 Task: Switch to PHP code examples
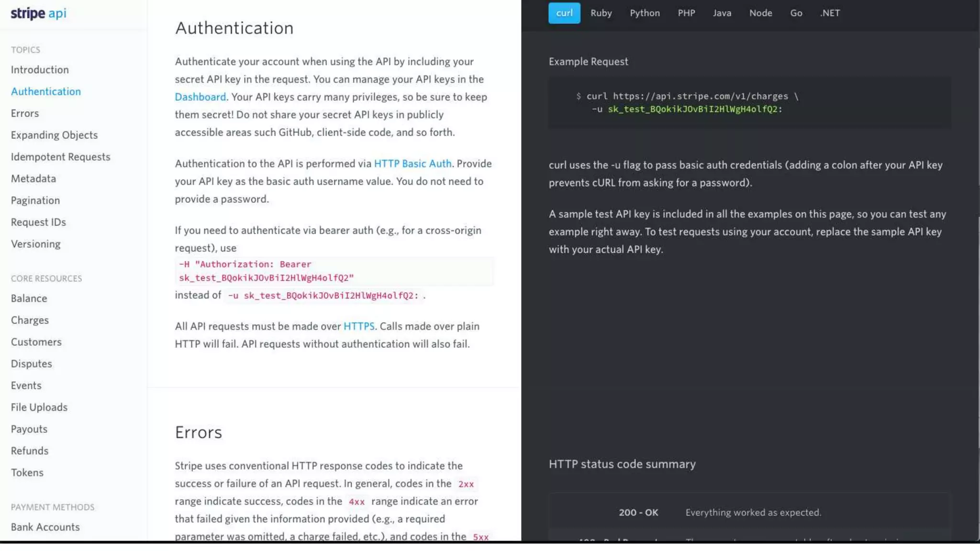click(686, 13)
